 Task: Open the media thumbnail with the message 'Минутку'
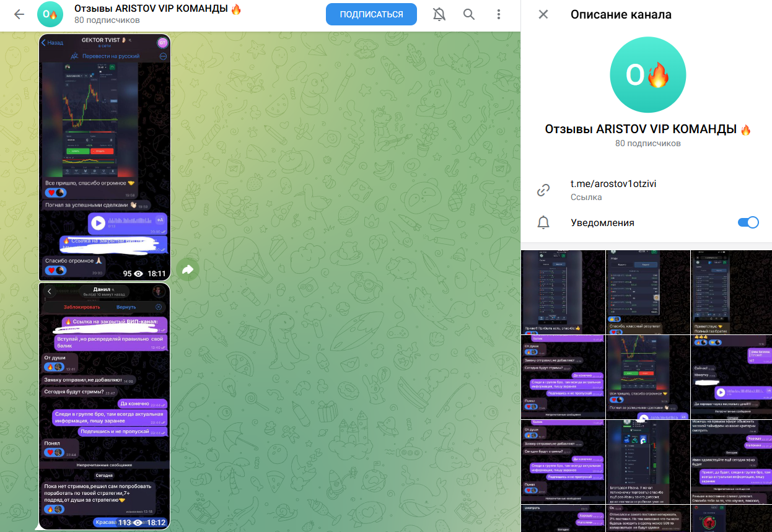pyautogui.click(x=731, y=377)
